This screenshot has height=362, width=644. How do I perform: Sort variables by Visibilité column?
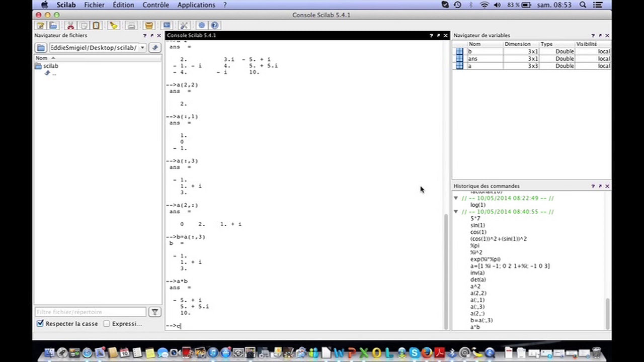[x=593, y=44]
